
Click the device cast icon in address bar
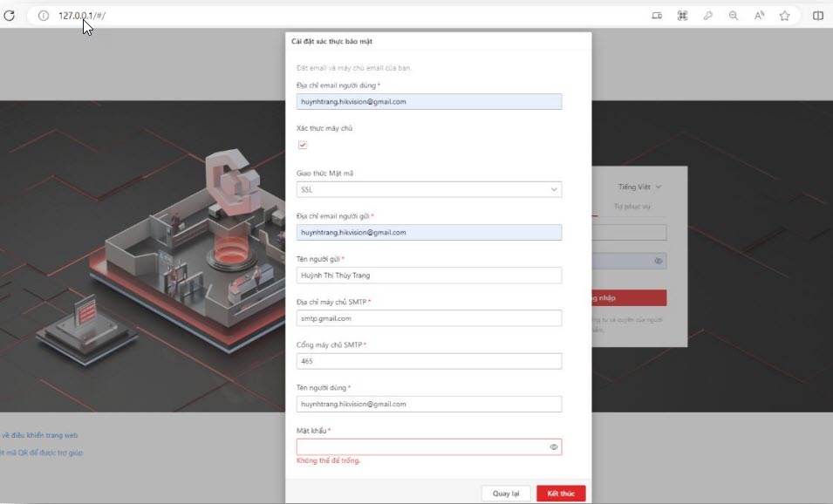[x=657, y=16]
